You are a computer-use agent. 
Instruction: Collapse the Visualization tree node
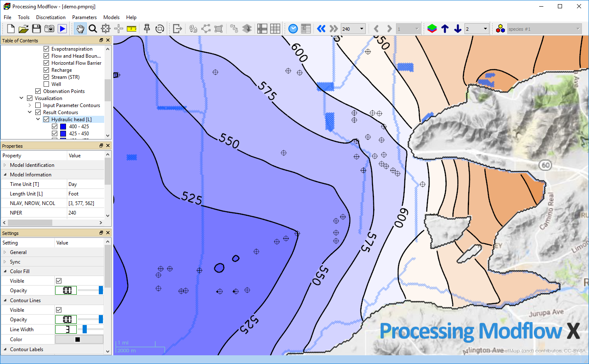click(22, 98)
